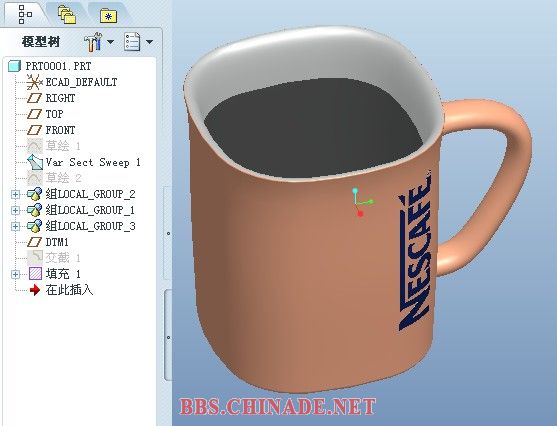Click the LOCAL_GROUP_1 group icon
557x426 pixels.
pos(34,210)
